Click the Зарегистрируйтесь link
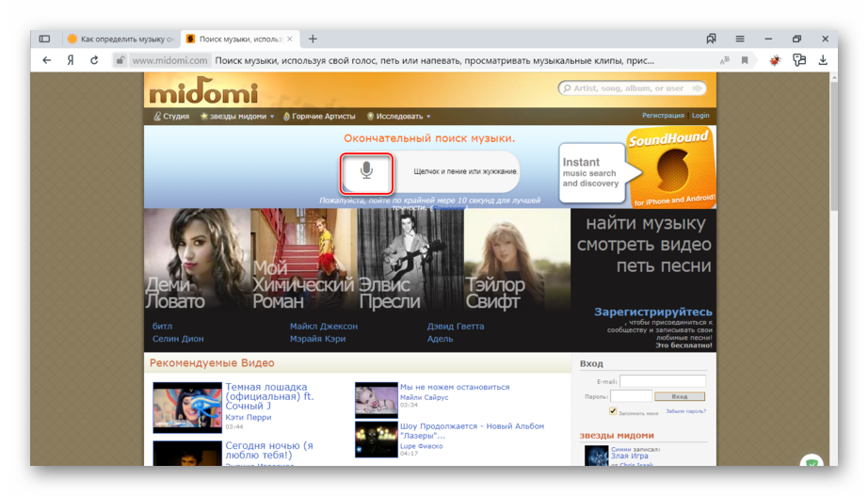Viewport: 868px width, 496px height. tap(653, 312)
